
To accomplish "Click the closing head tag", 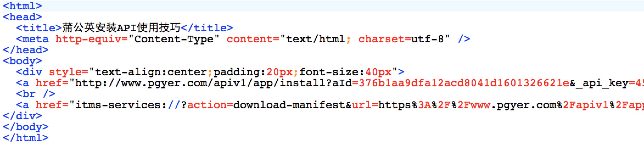I will click(x=26, y=50).
